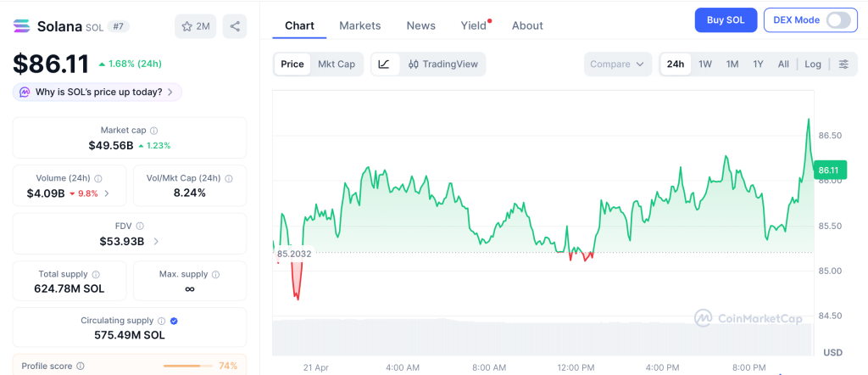Toggle the DEX Mode switch

(837, 20)
